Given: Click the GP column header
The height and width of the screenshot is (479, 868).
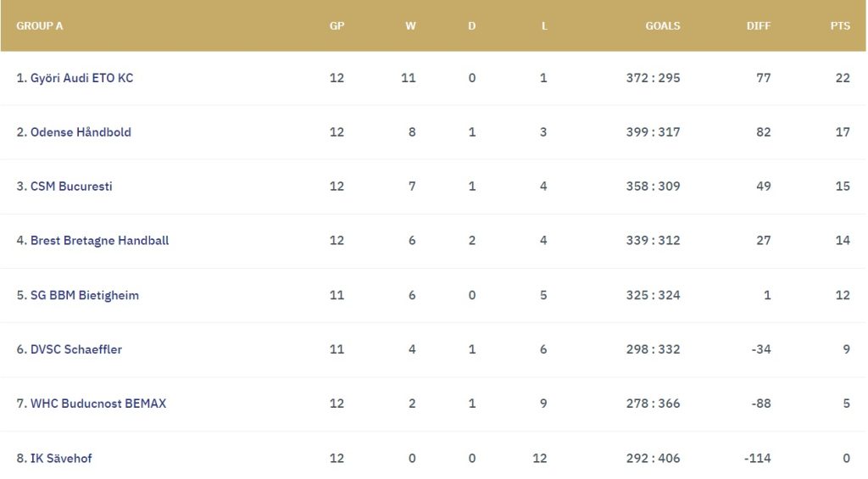Looking at the screenshot, I should (337, 25).
